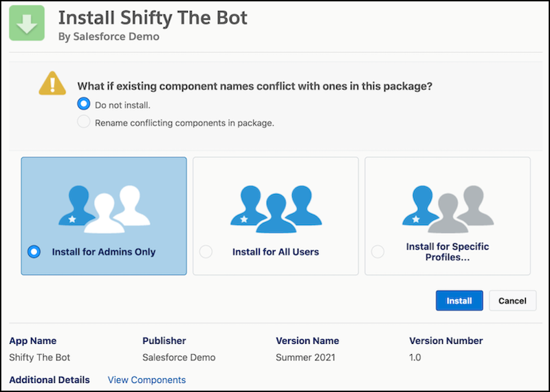
Task: Pick the Install for All Users radio button
Action: (206, 252)
